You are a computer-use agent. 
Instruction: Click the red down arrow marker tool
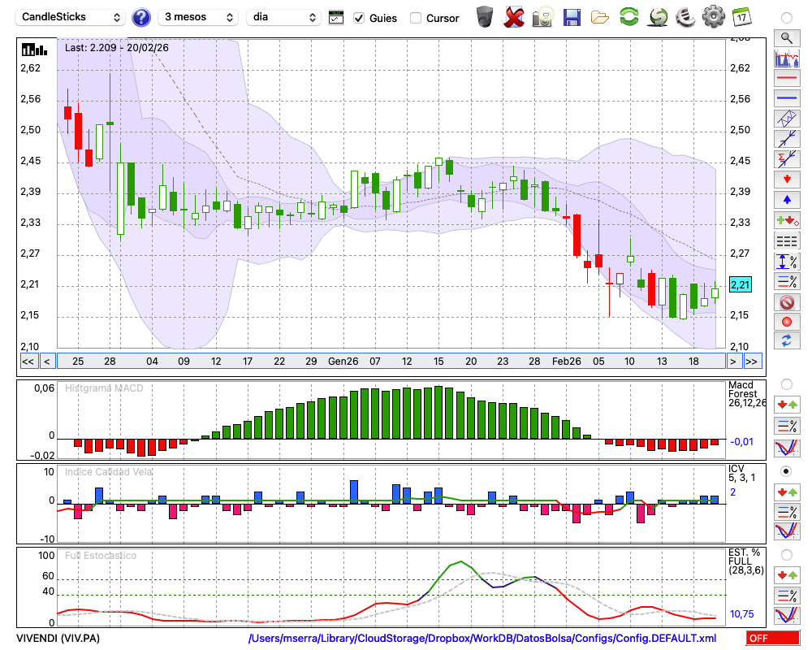coord(786,180)
